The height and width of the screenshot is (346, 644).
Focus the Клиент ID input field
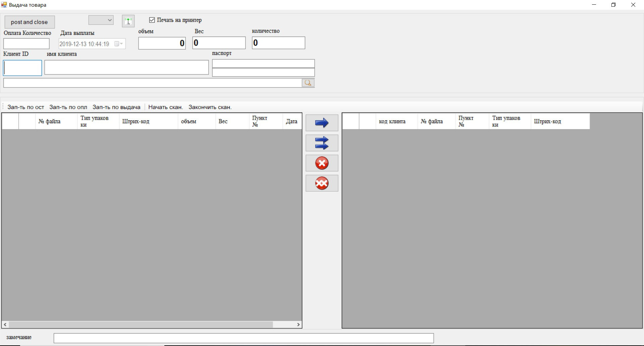22,68
